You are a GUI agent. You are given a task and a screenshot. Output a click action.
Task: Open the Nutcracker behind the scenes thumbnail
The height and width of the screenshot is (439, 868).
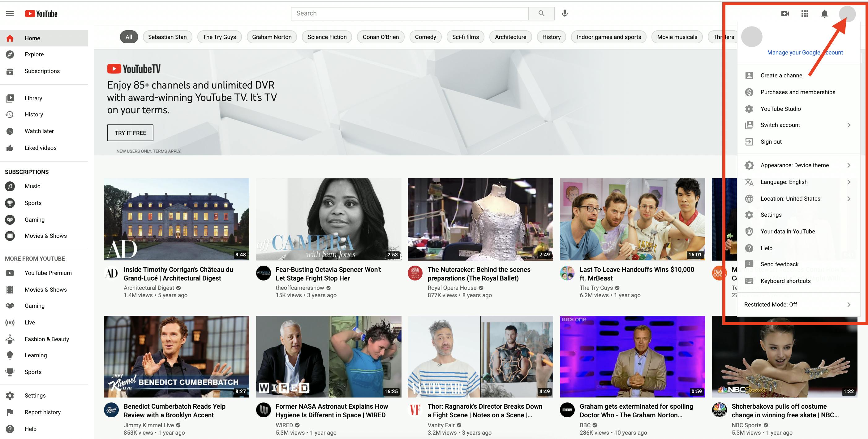pyautogui.click(x=480, y=219)
